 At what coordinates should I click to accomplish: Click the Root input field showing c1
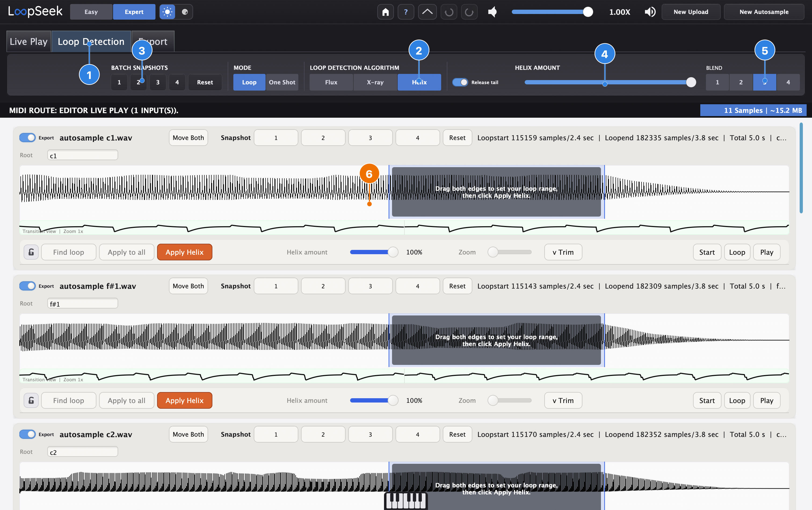click(x=83, y=155)
